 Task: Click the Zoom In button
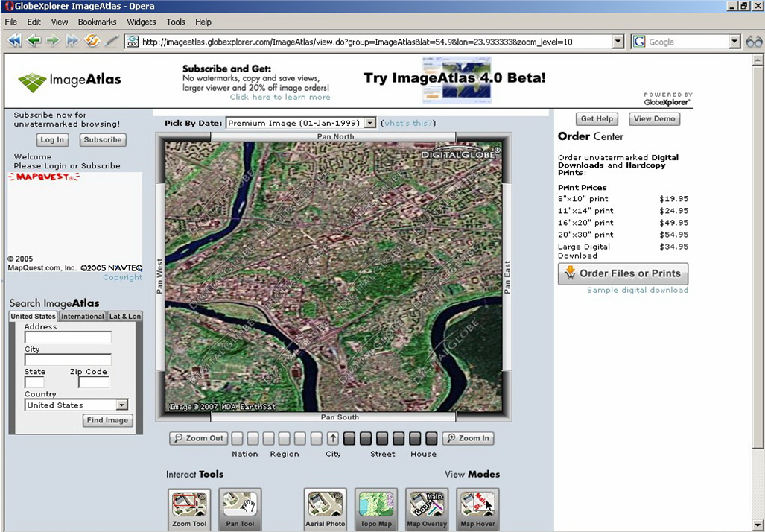pyautogui.click(x=468, y=438)
